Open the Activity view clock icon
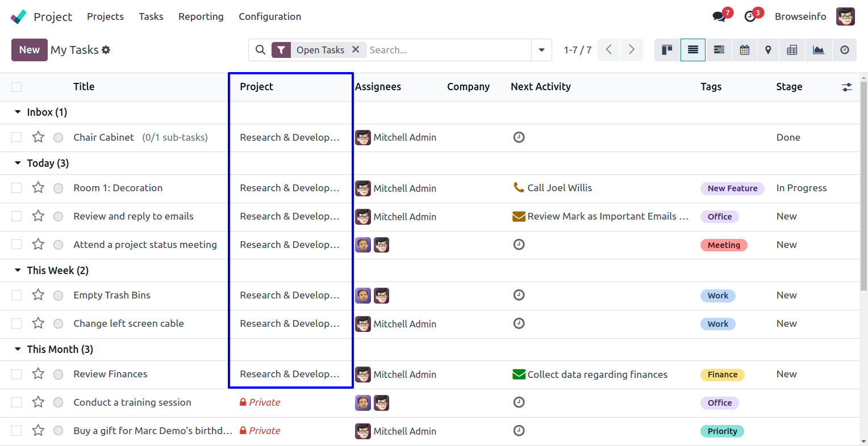This screenshot has height=446, width=868. [845, 50]
